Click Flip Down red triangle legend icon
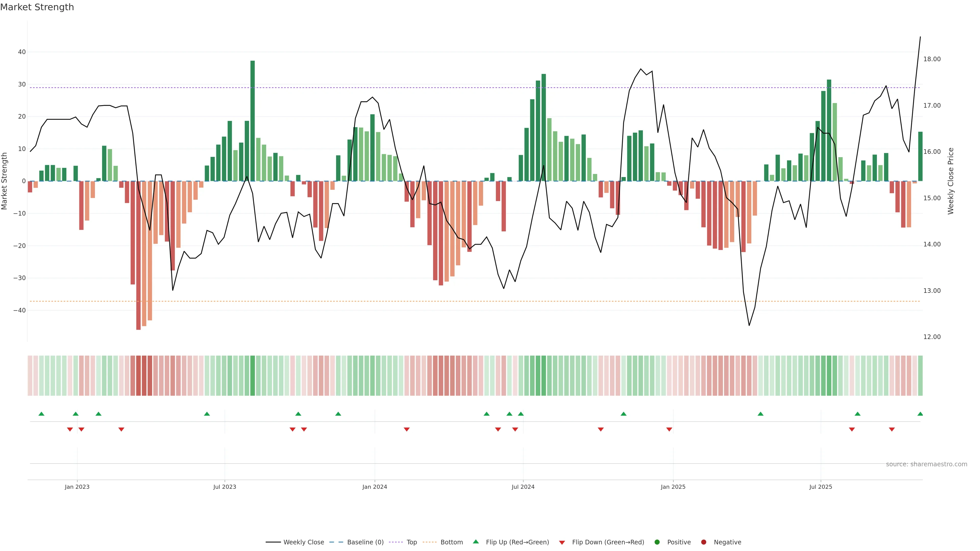The image size is (980, 551). [562, 543]
